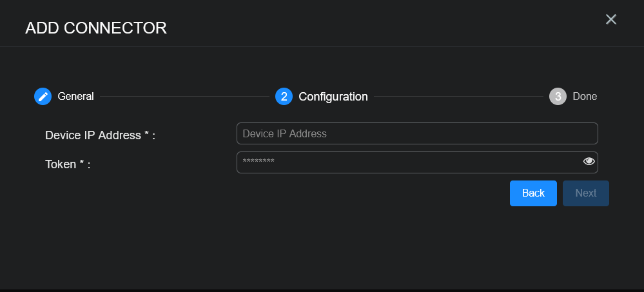The image size is (644, 292).
Task: Select the Done step label
Action: pos(585,96)
